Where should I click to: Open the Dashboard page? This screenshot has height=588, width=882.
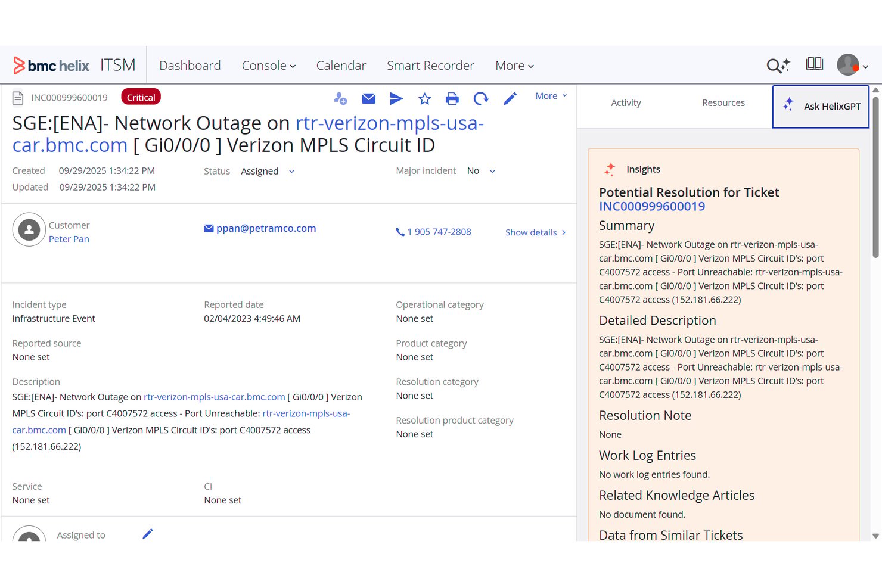click(x=190, y=66)
